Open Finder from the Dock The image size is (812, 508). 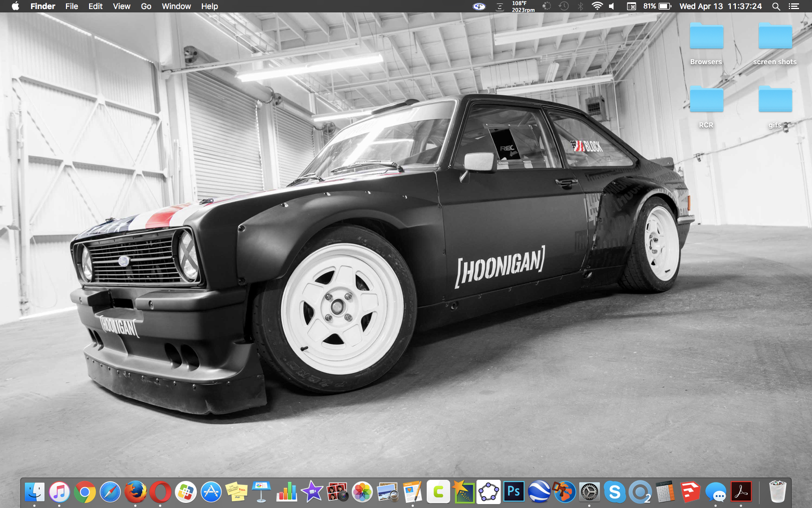34,492
